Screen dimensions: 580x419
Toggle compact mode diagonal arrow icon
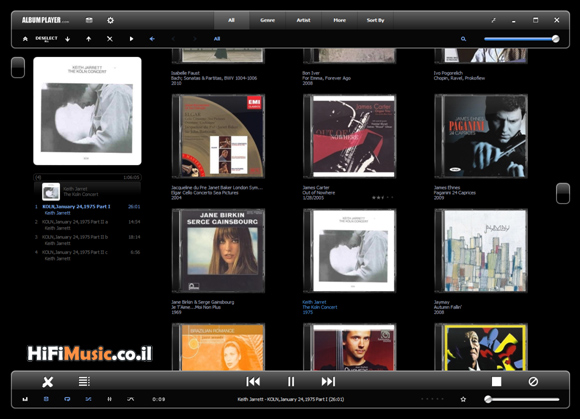click(493, 20)
